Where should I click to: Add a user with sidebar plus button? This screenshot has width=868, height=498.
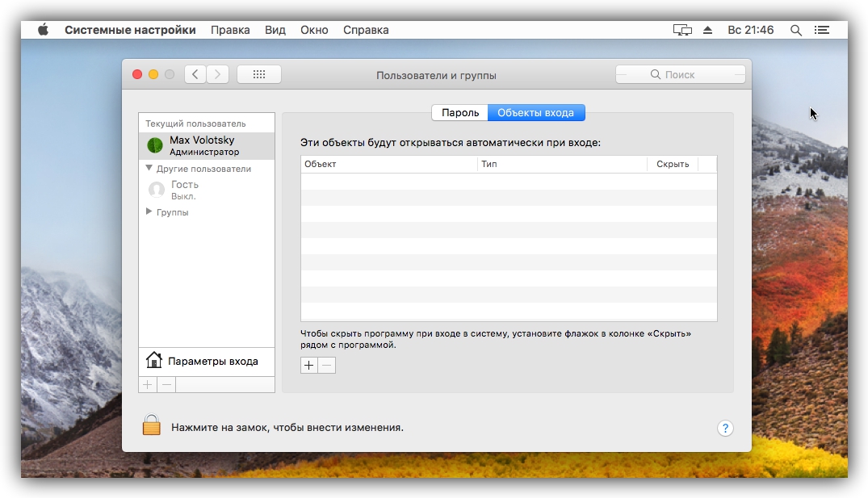coord(148,384)
